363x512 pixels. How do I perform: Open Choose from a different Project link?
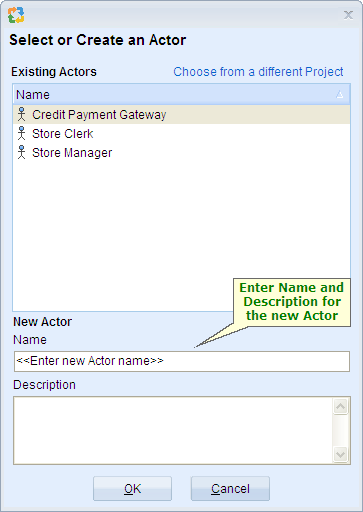[258, 72]
